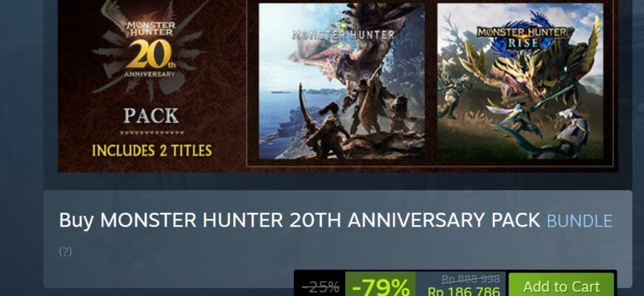
Task: Click the green Add to Cart button
Action: point(561,284)
